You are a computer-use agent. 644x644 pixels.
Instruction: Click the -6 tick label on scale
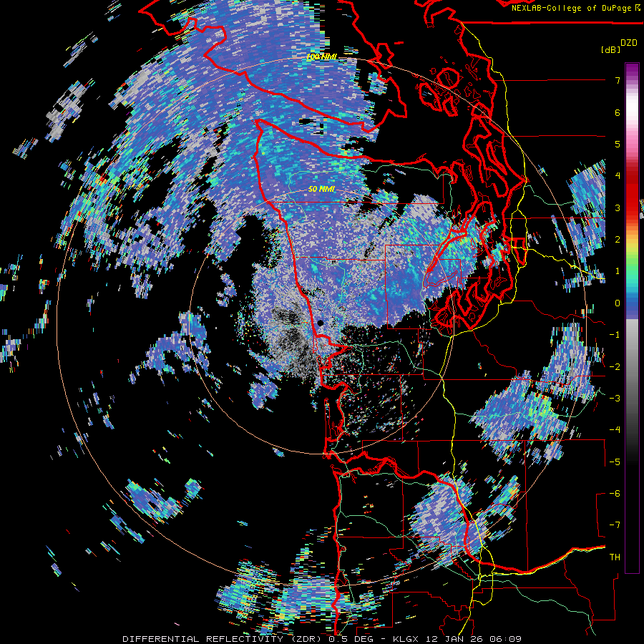[615, 494]
